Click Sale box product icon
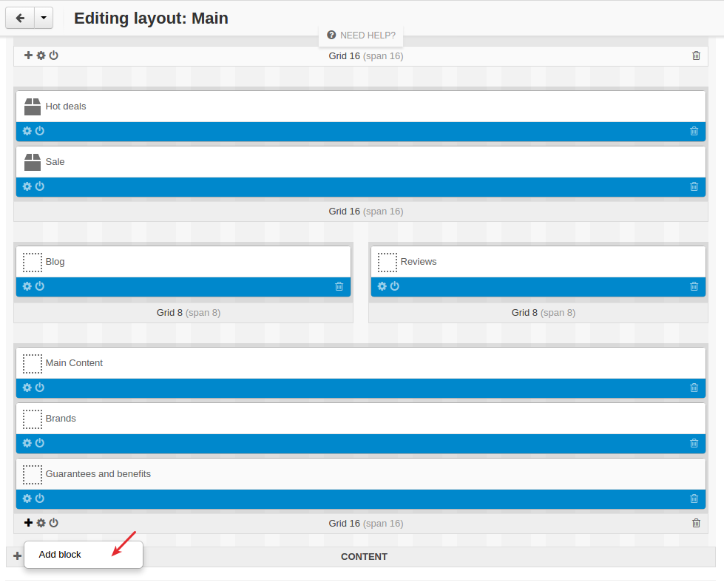The height and width of the screenshot is (588, 724). click(33, 162)
